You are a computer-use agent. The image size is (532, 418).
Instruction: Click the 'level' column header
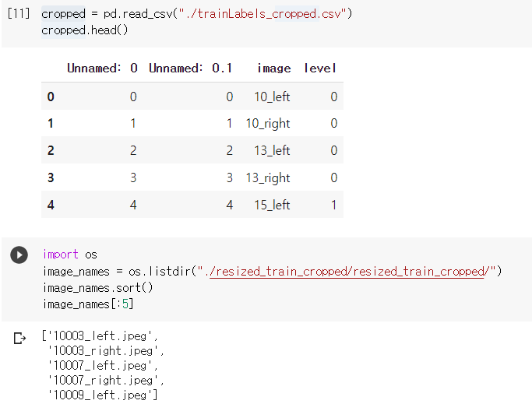[320, 68]
